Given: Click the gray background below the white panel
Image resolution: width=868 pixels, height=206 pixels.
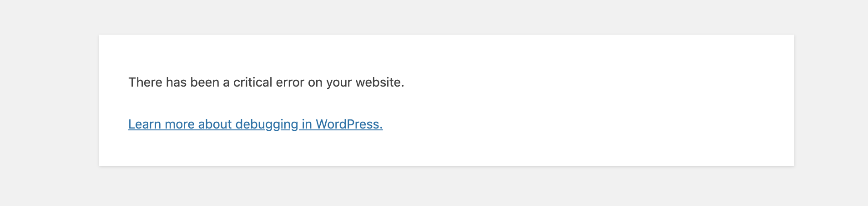Looking at the screenshot, I should [446, 187].
